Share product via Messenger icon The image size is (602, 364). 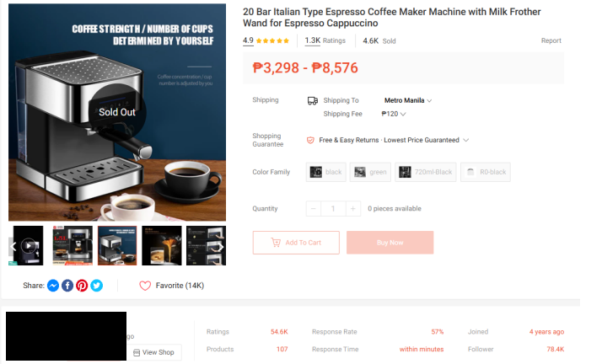coord(53,286)
